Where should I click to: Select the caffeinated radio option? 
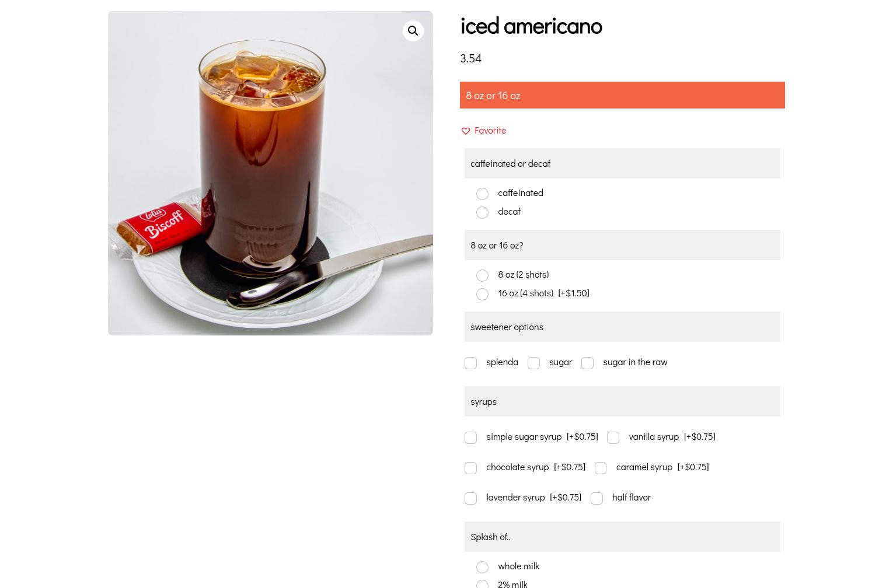tap(482, 194)
